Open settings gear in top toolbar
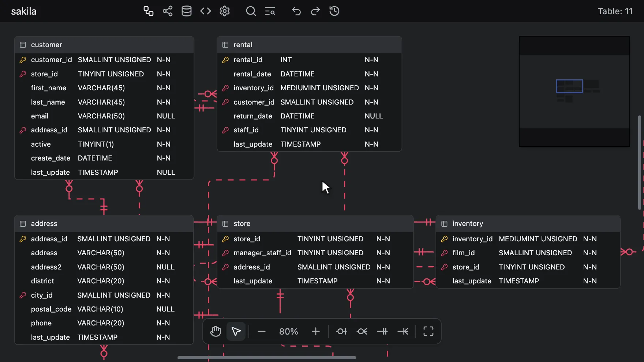Viewport: 644px width, 362px height. tap(225, 11)
